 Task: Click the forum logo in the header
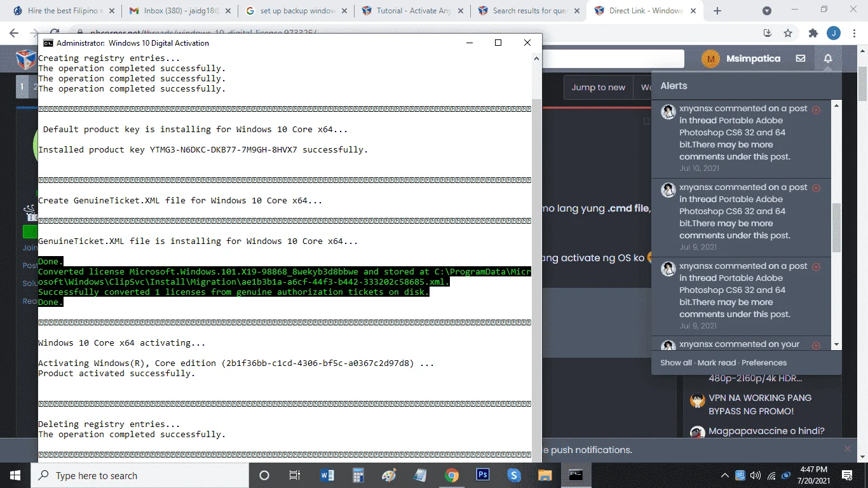point(26,60)
